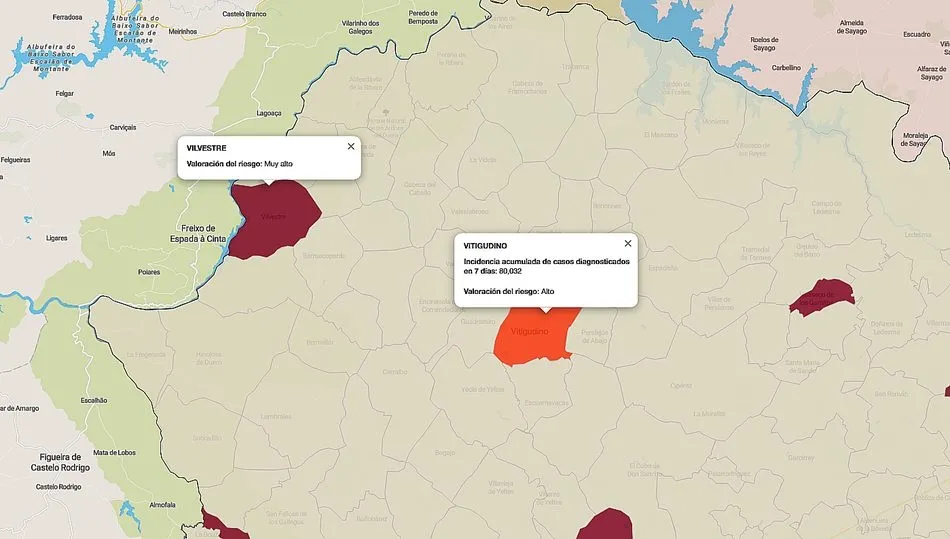Close the VITIGUDINO info popup
This screenshot has height=539, width=950.
pyautogui.click(x=628, y=243)
